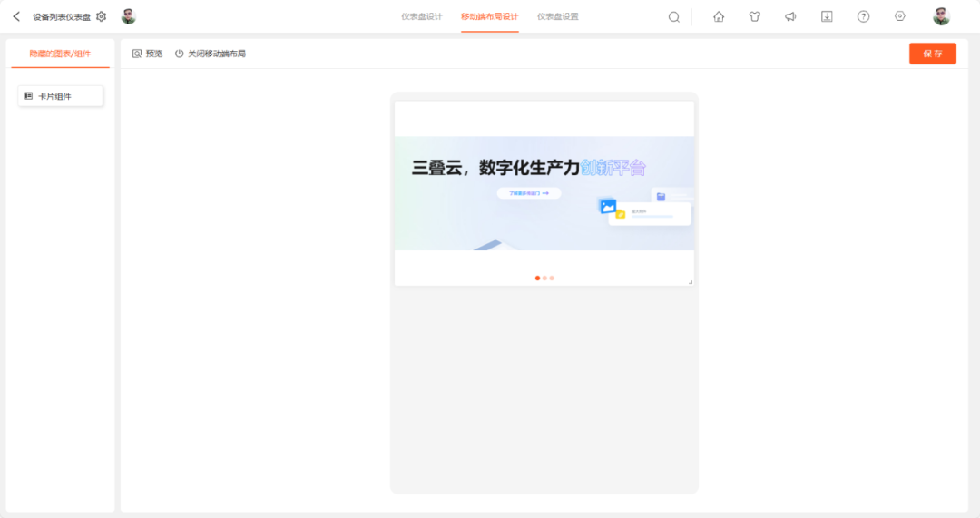The height and width of the screenshot is (518, 980).
Task: Click the 设备列表仪表盘 title text
Action: (62, 17)
